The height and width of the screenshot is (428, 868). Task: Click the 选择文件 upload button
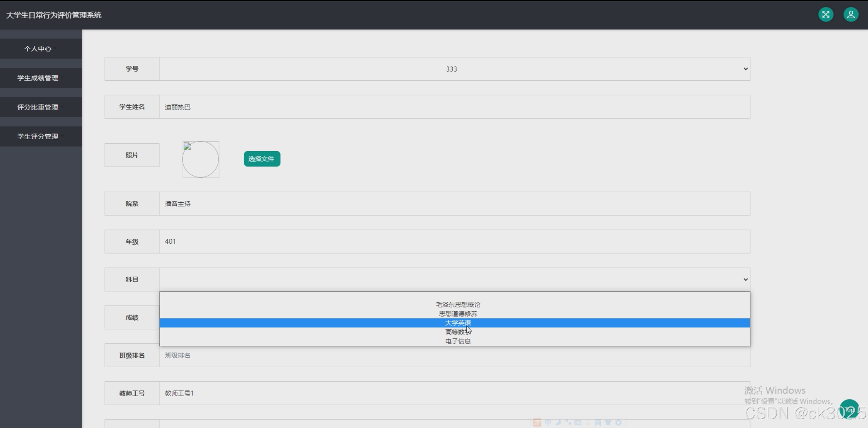(x=262, y=159)
